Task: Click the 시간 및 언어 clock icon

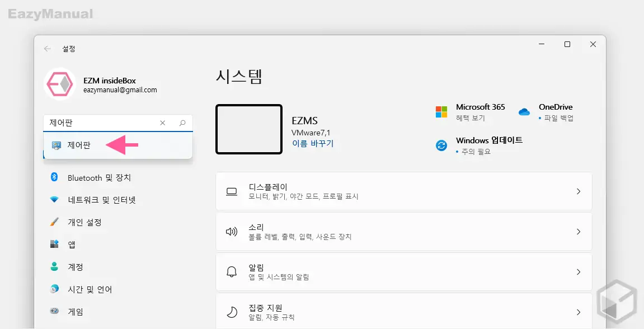Action: pos(54,289)
